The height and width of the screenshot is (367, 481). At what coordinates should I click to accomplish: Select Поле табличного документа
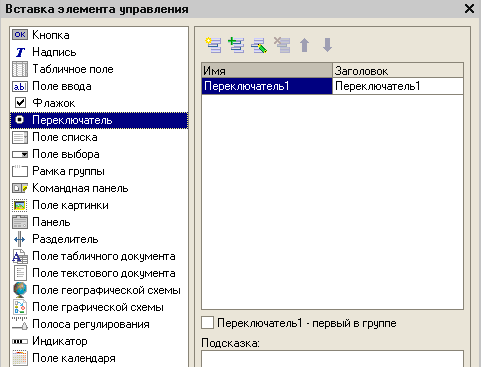(99, 256)
